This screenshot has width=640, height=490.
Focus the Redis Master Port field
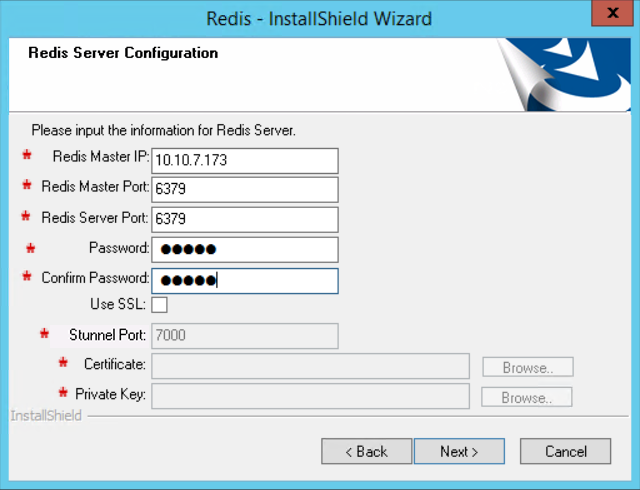pos(244,189)
